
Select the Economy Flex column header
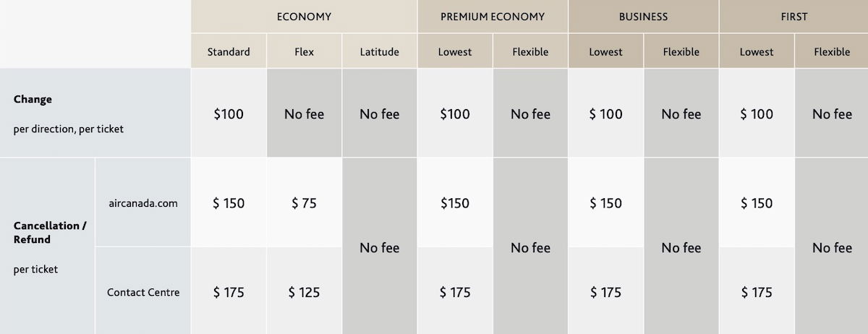pos(305,52)
